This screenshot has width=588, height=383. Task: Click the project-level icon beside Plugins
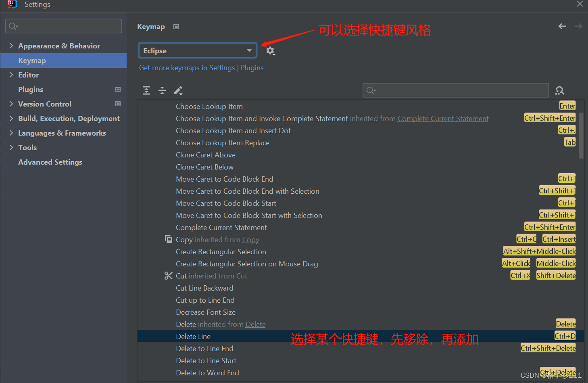coord(118,89)
